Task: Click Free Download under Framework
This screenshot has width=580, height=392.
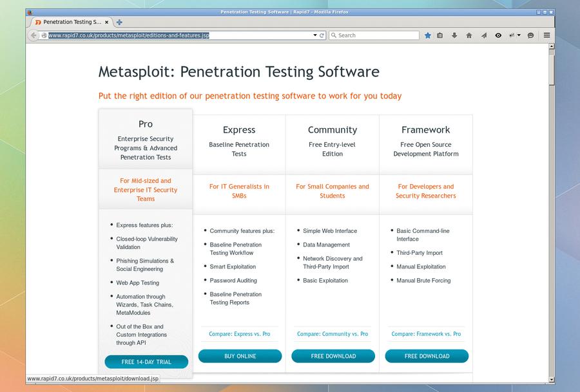Action: (x=427, y=356)
